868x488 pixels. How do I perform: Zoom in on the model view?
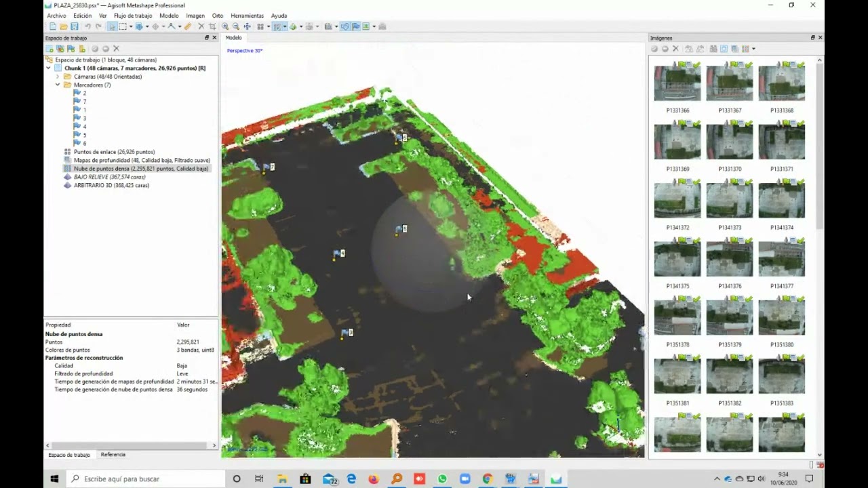pyautogui.click(x=225, y=26)
